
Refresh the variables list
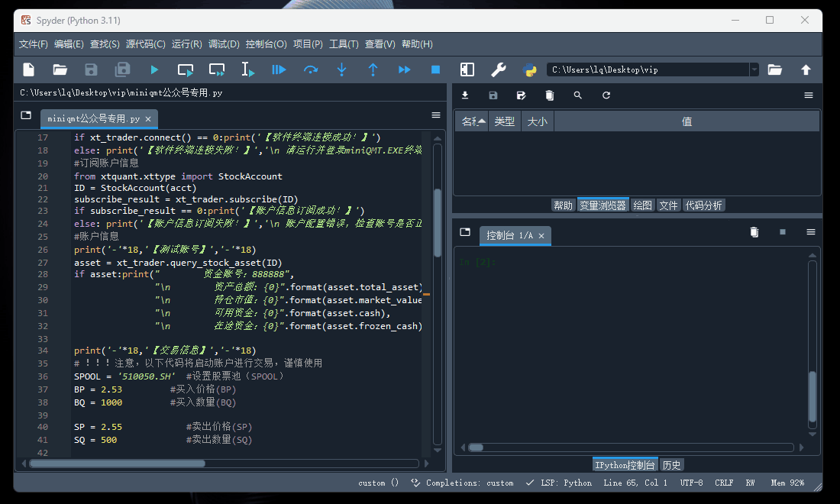(x=606, y=95)
